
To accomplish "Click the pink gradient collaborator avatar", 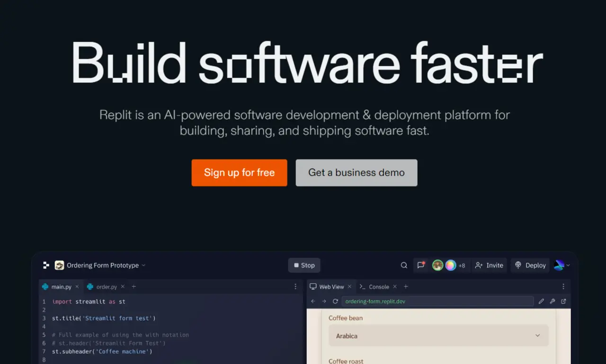I will tap(450, 265).
